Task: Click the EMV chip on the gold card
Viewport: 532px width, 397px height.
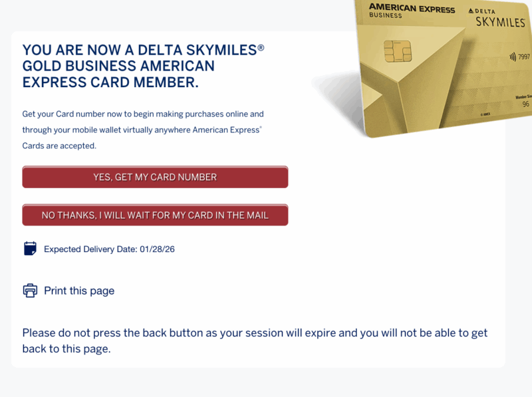Action: 398,51
